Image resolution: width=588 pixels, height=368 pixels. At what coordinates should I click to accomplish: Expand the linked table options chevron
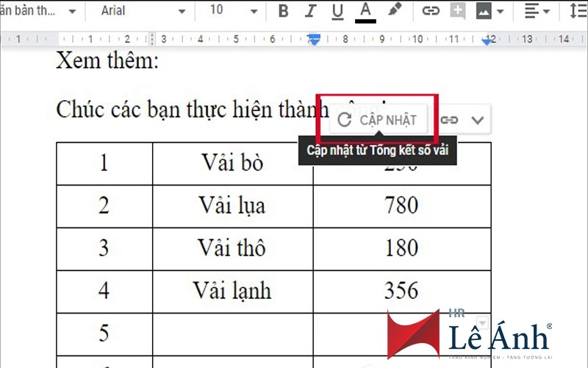point(477,120)
